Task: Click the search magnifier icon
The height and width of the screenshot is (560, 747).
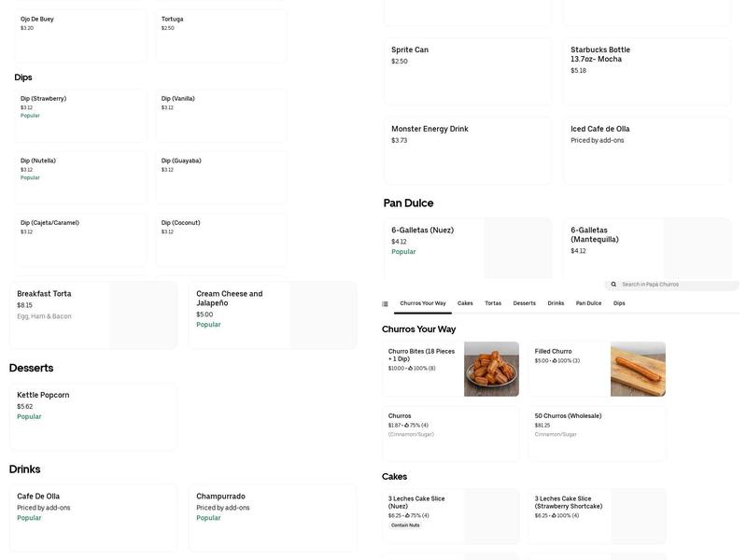Action: coord(613,283)
